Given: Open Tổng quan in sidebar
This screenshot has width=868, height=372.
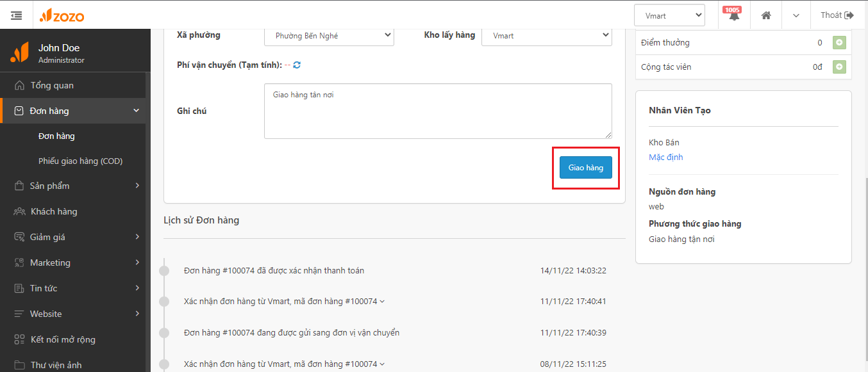Looking at the screenshot, I should [73, 85].
